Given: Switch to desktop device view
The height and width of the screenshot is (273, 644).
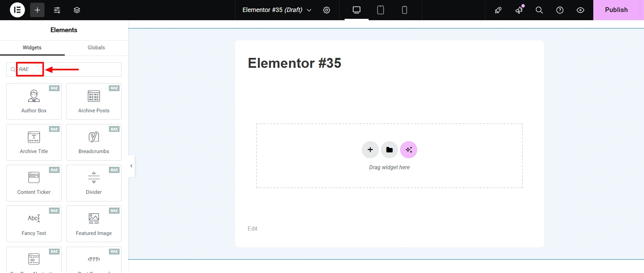Looking at the screenshot, I should (x=357, y=10).
